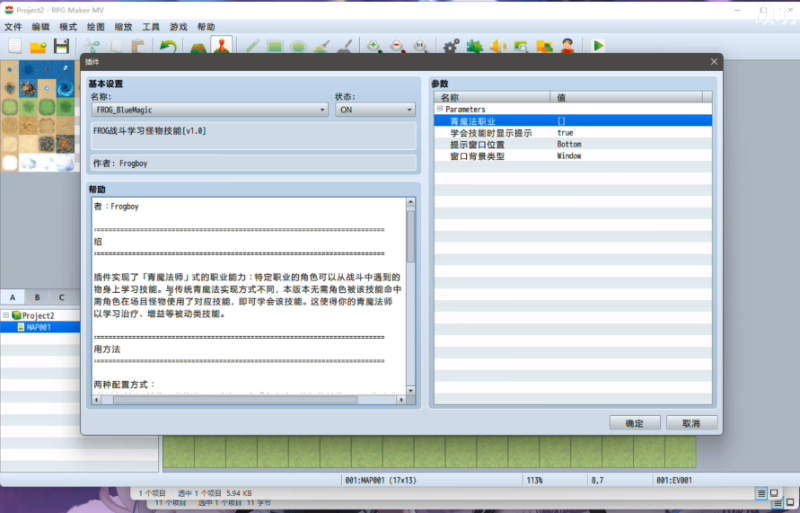This screenshot has height=513, width=800.
Task: Click the value true in parameters
Action: 565,133
